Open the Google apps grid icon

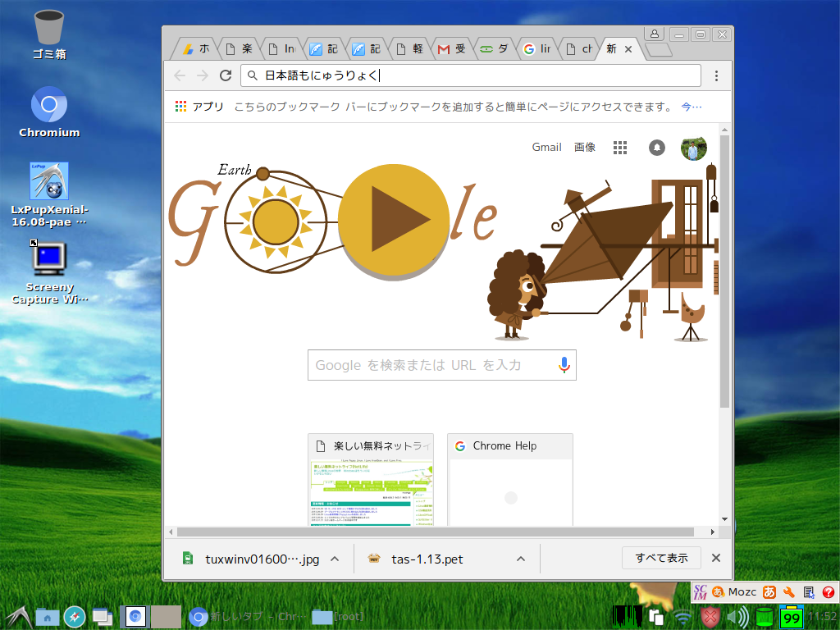620,148
